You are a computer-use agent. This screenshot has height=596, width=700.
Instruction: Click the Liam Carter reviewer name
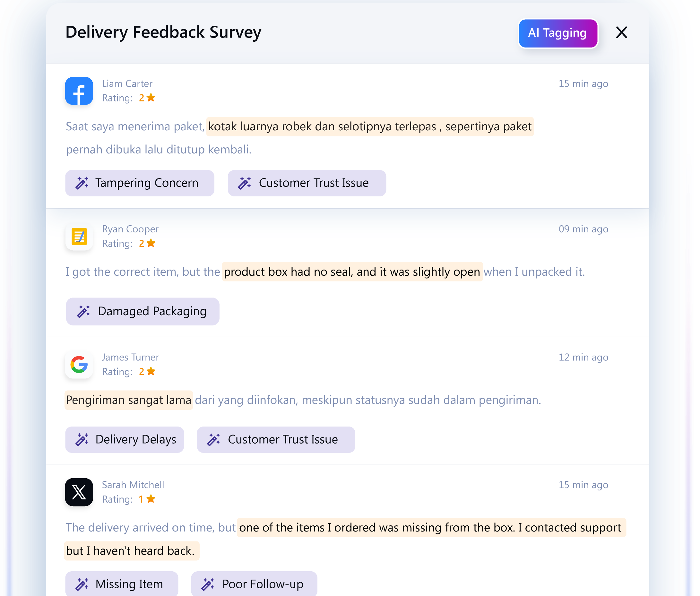pos(127,83)
